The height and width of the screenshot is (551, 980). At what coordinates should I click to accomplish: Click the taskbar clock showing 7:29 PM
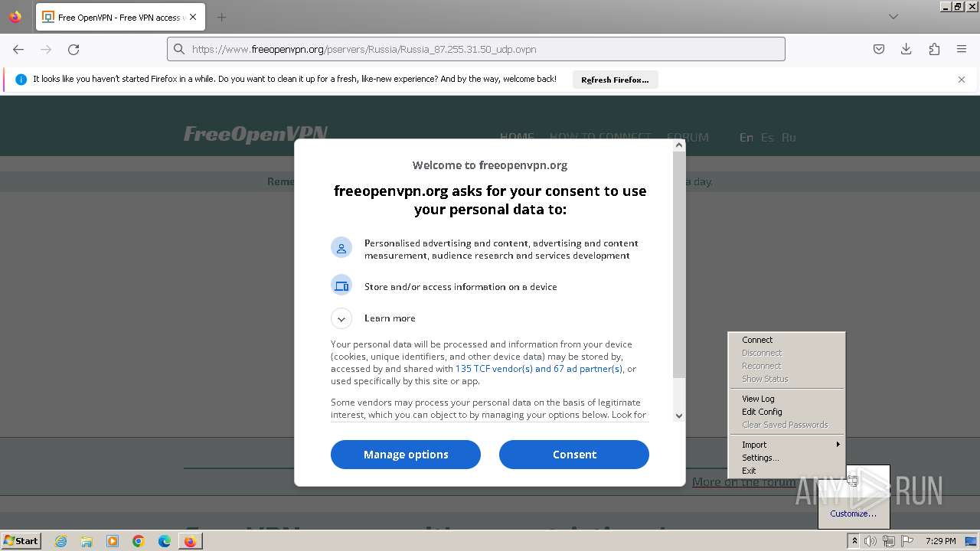click(x=940, y=541)
